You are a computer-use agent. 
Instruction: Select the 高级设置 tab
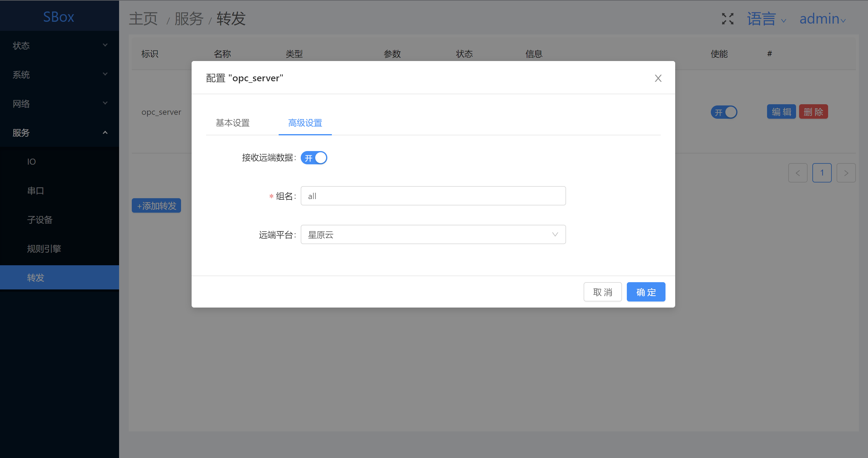pos(305,123)
